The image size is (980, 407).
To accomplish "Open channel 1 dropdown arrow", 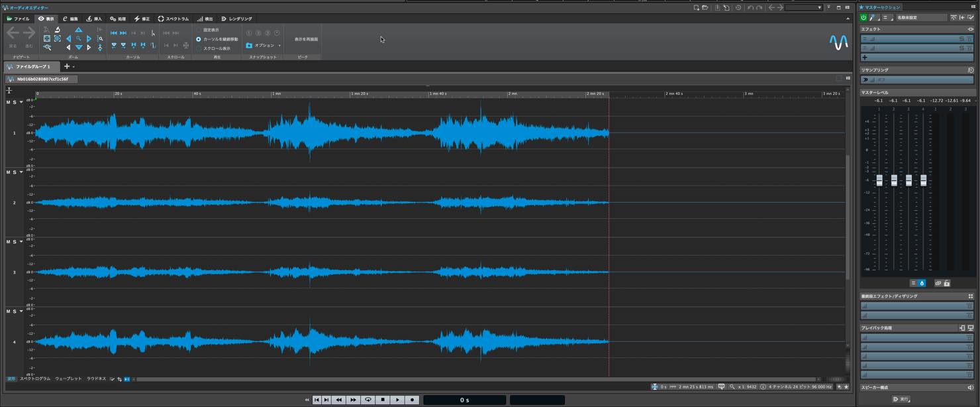I will pos(21,102).
